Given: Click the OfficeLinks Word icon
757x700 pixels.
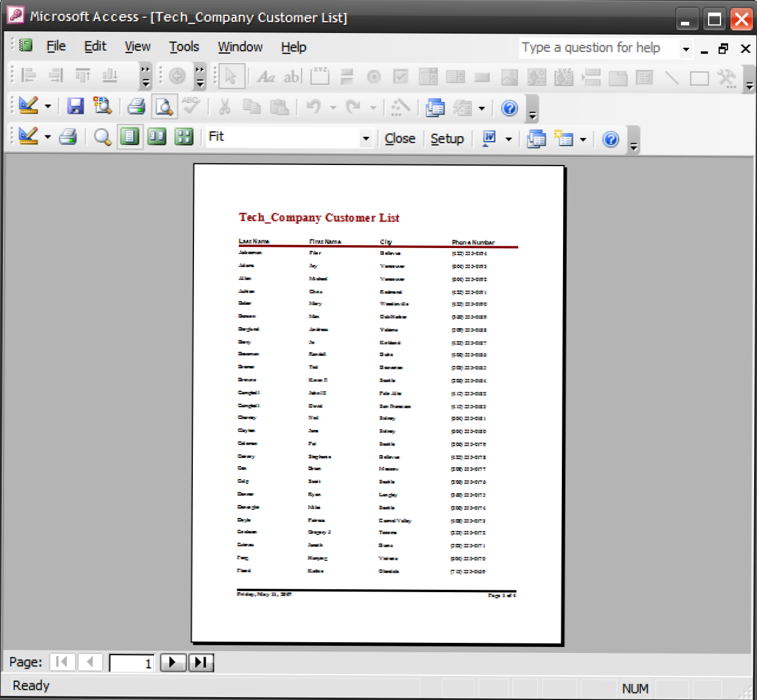Looking at the screenshot, I should (489, 138).
